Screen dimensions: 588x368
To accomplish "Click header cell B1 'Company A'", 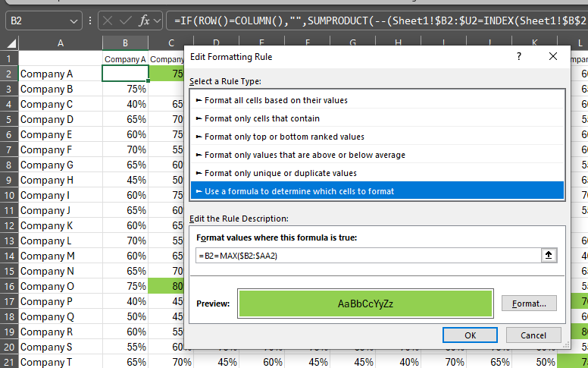I will pos(125,59).
